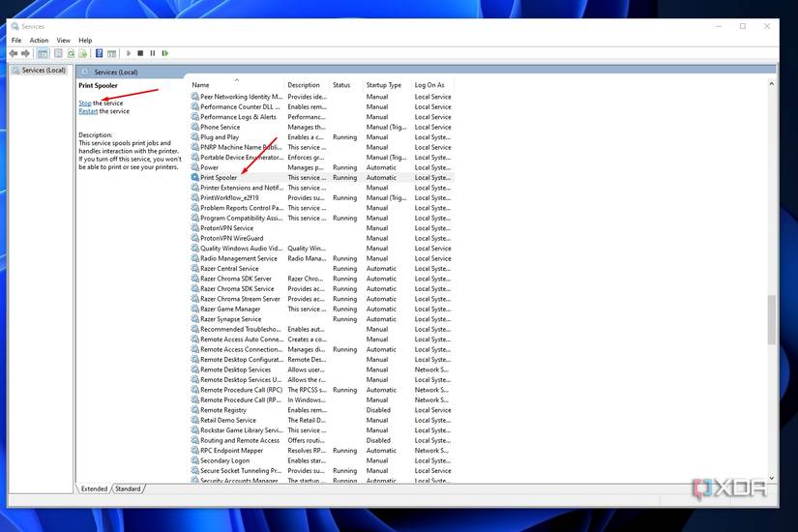
Task: Toggle the Show/Hide Action Pane toolbar icon
Action: coord(111,53)
